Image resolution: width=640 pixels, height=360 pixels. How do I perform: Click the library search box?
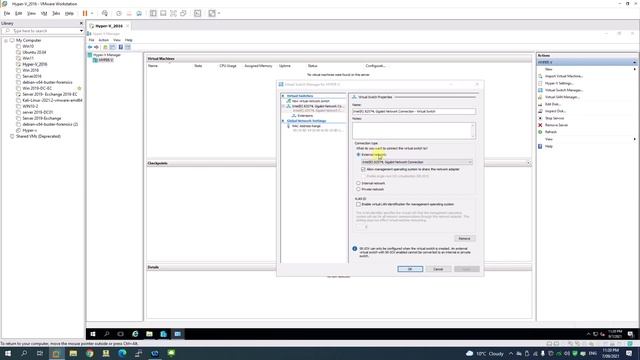click(41, 31)
